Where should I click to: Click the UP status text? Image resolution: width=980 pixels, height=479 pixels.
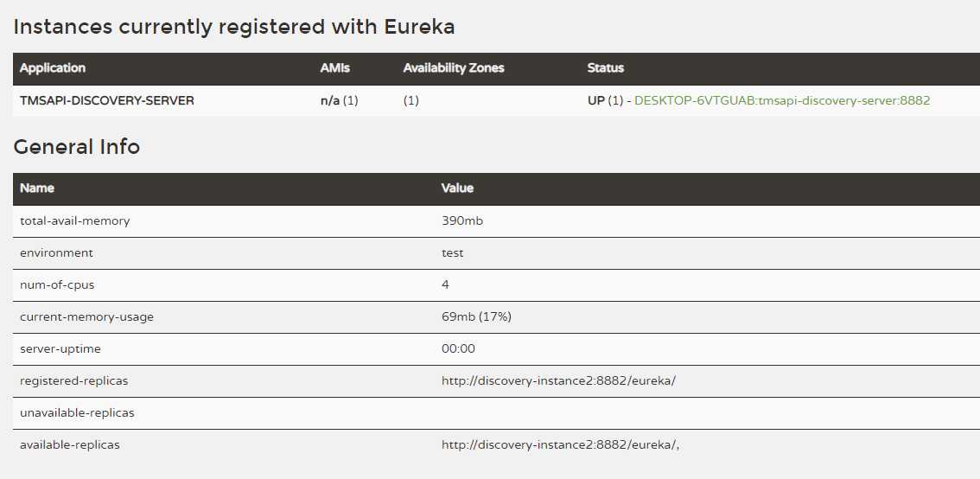point(596,100)
